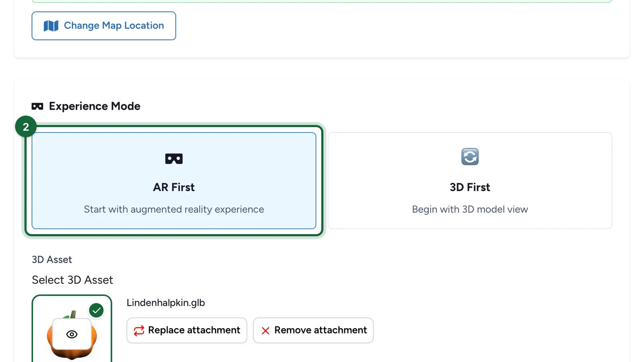Click the red X icon on Remove attachment

266,331
